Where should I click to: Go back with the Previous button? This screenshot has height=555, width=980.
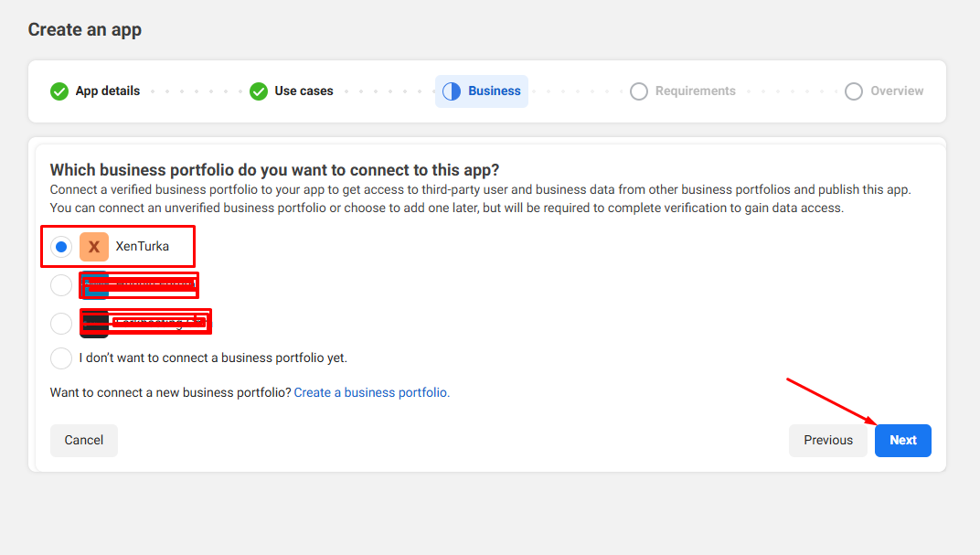(x=828, y=441)
